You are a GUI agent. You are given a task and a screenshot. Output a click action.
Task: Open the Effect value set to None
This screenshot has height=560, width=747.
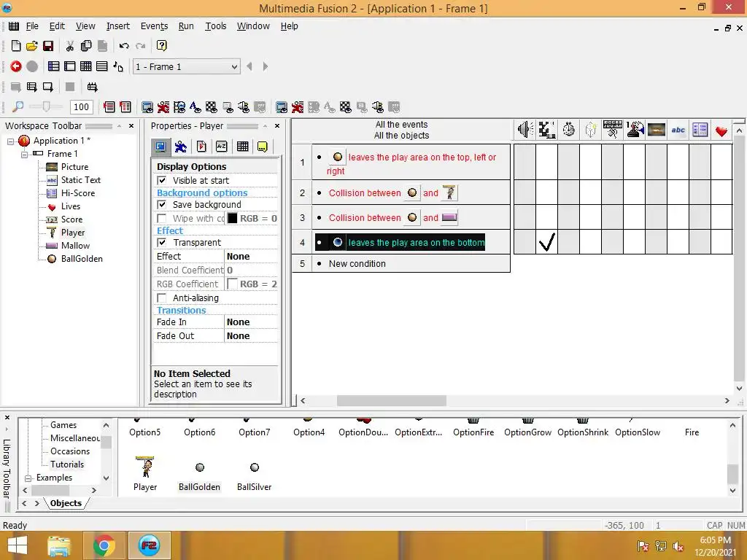coord(251,256)
